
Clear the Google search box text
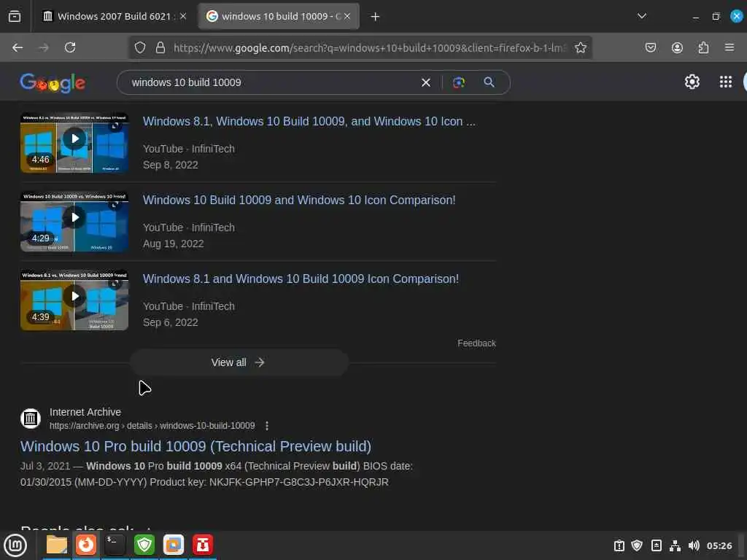point(426,83)
